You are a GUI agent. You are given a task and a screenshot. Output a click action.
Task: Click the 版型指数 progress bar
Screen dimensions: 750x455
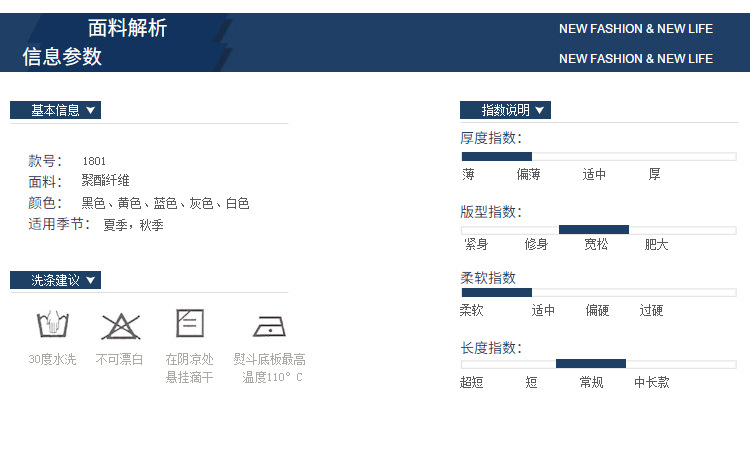pos(598,230)
